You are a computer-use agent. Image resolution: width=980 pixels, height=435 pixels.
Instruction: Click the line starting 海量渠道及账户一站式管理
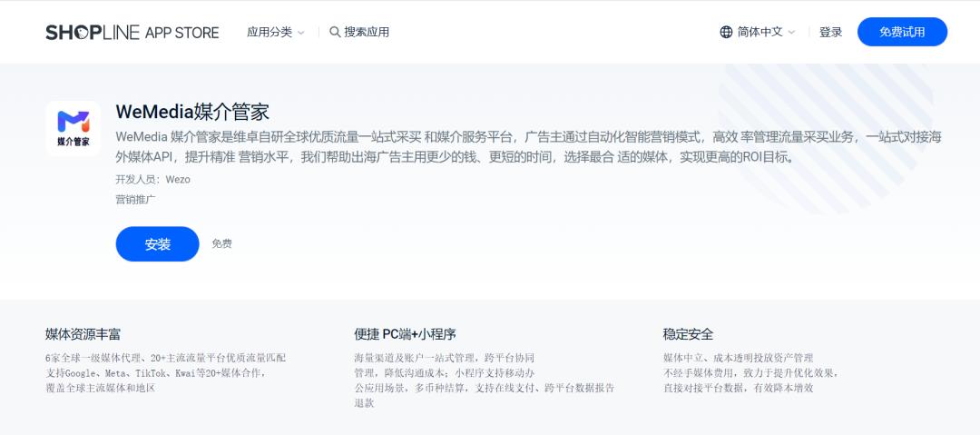(444, 358)
